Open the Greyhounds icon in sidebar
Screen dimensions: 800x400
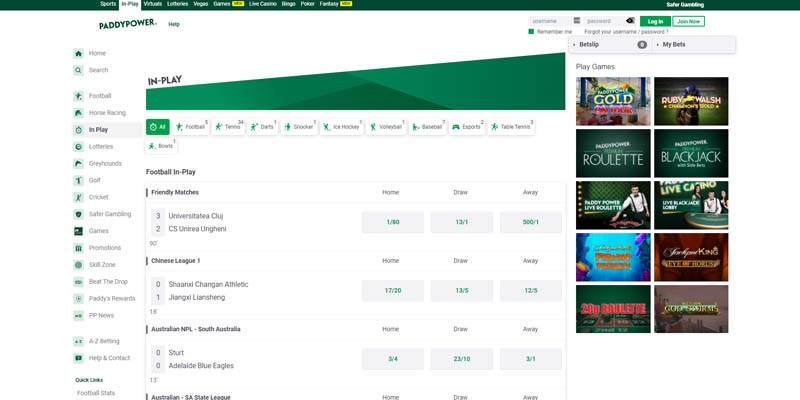(x=78, y=163)
